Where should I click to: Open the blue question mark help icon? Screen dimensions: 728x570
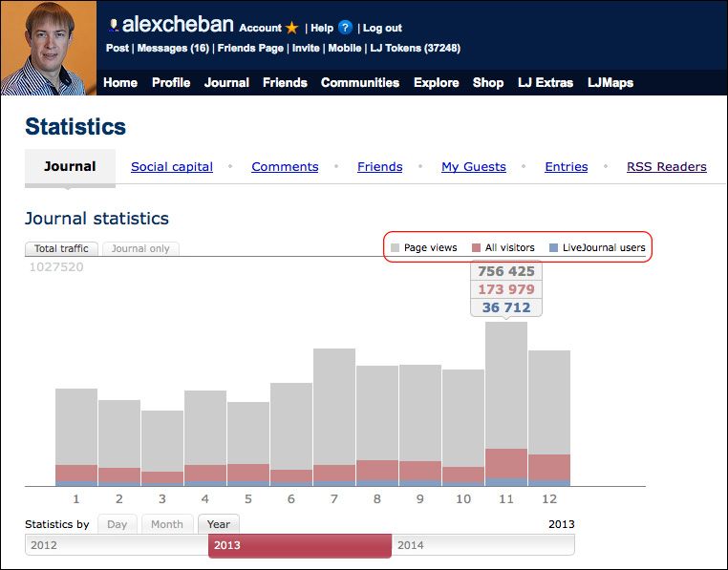click(x=345, y=28)
